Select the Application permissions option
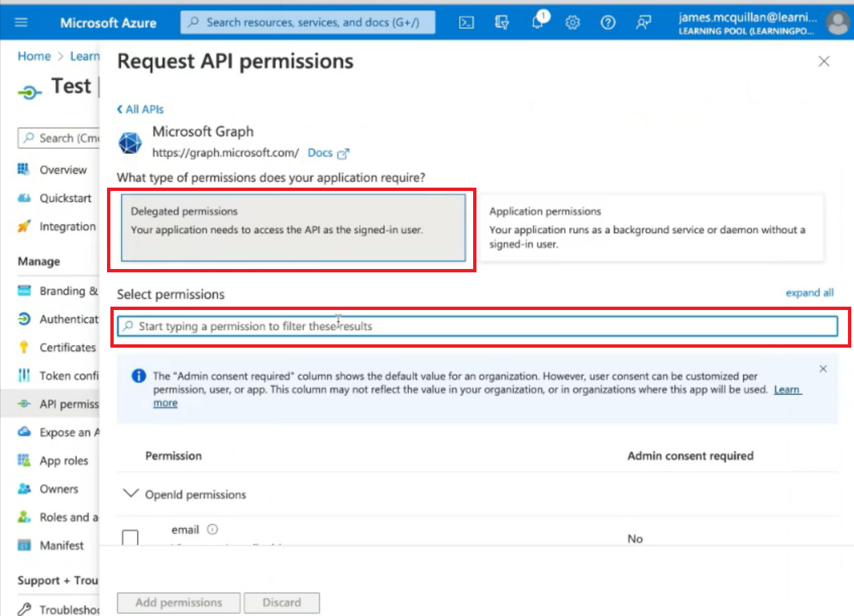 (x=651, y=227)
